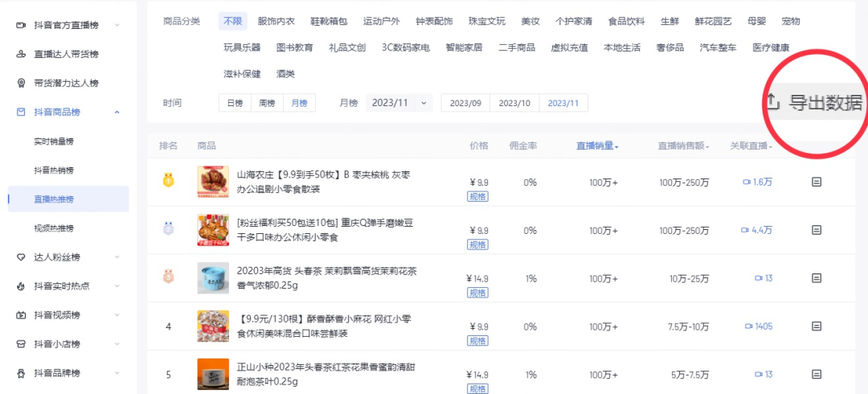Choose the 2023/09 month option

(x=465, y=103)
